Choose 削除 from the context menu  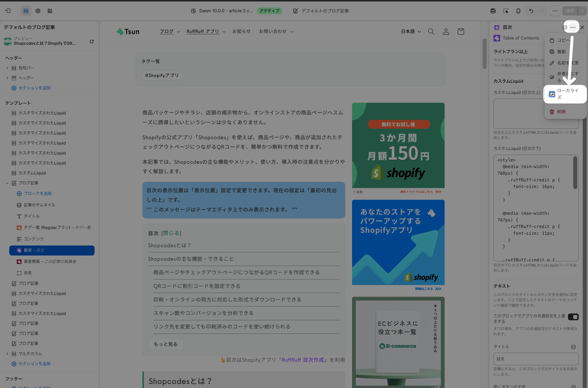click(x=565, y=111)
